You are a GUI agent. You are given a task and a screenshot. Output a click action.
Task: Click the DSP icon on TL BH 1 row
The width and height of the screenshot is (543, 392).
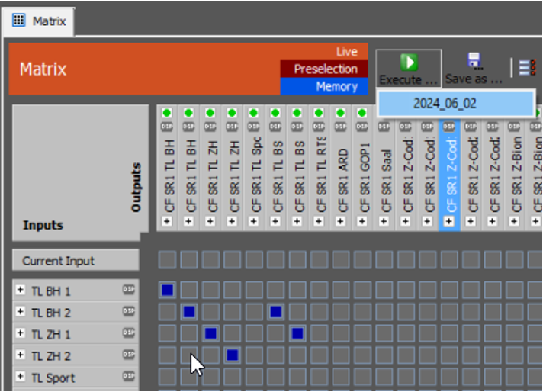pyautogui.click(x=128, y=290)
